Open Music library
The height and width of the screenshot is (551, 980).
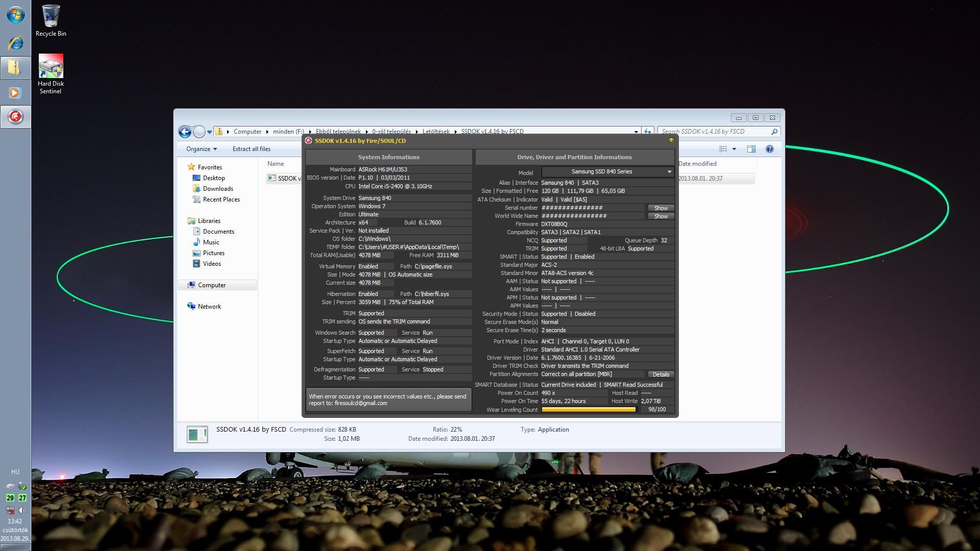point(206,242)
